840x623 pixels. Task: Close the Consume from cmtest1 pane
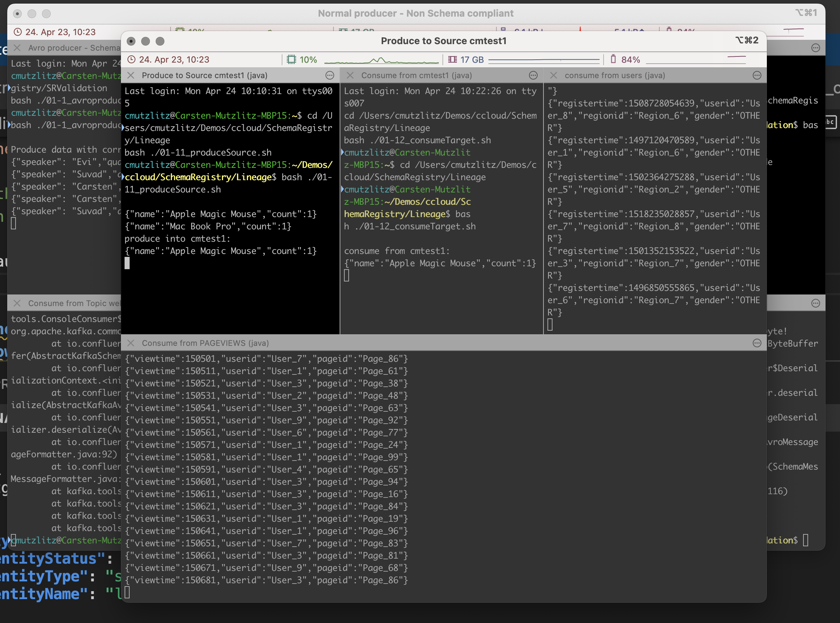[x=350, y=75]
